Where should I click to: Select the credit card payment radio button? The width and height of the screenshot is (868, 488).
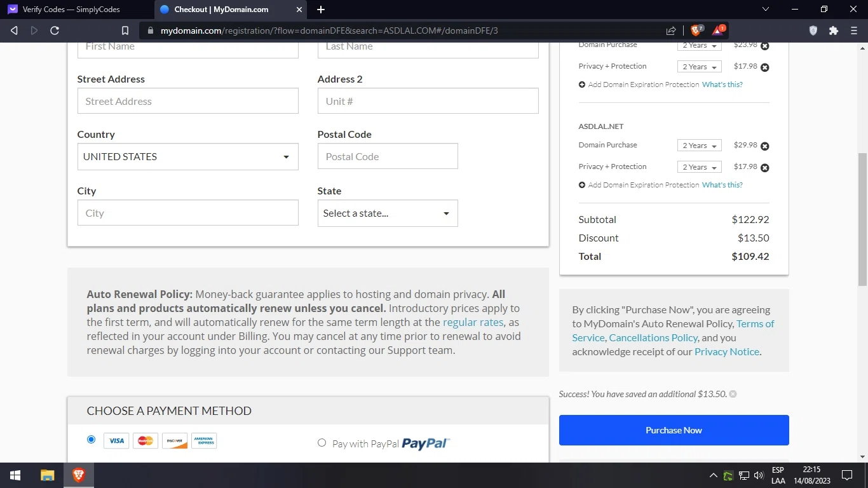point(91,440)
